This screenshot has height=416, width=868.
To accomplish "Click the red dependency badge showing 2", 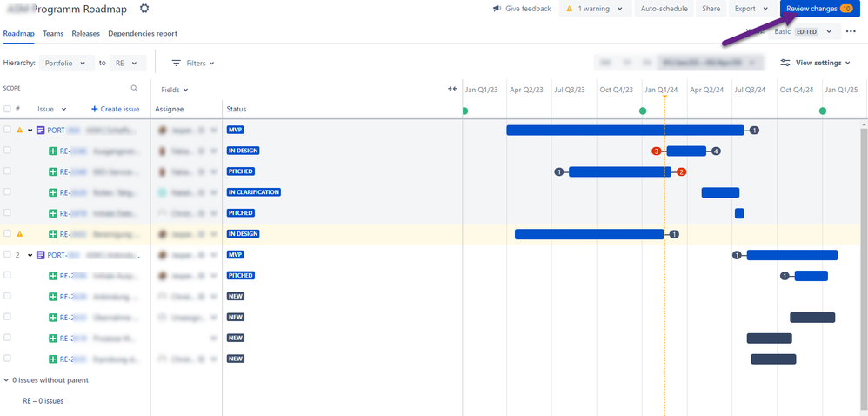I will pyautogui.click(x=682, y=171).
